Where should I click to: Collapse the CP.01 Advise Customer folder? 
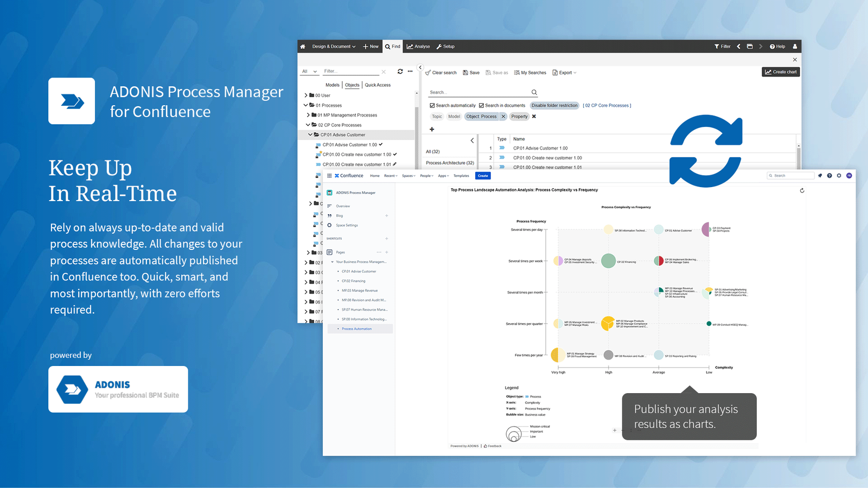click(x=310, y=134)
